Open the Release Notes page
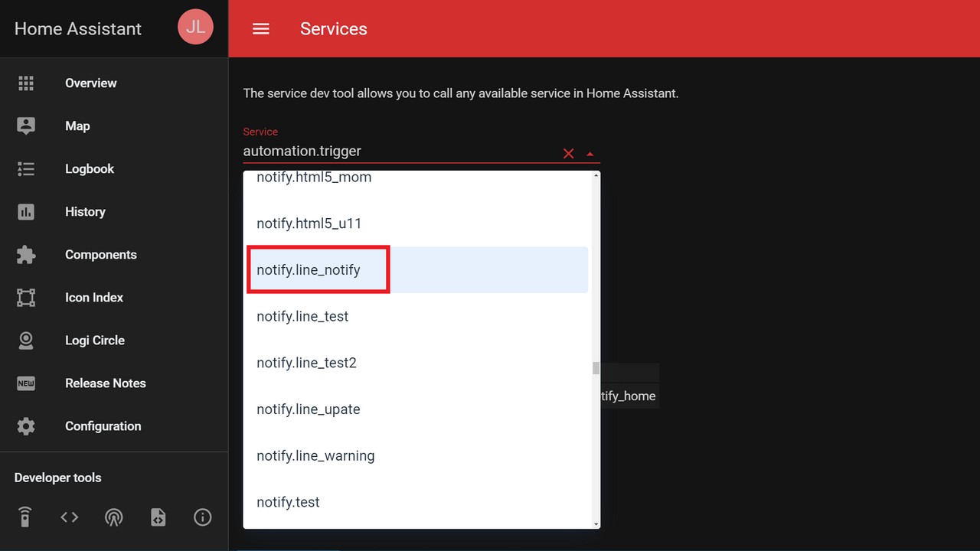The width and height of the screenshot is (980, 551). [x=106, y=383]
